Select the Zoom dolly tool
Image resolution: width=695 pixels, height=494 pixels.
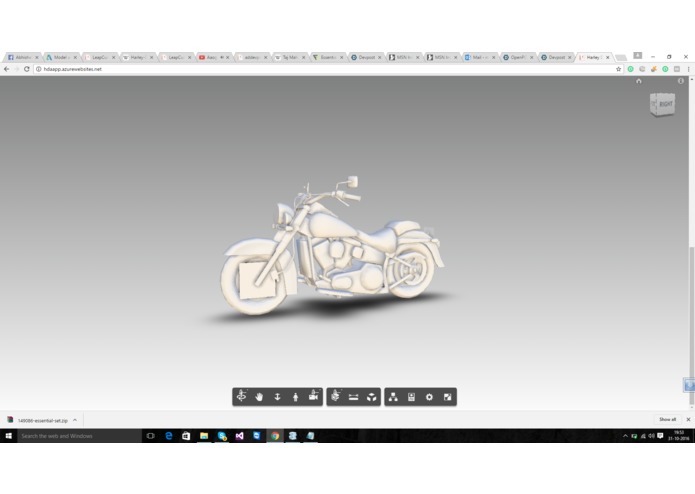click(277, 397)
